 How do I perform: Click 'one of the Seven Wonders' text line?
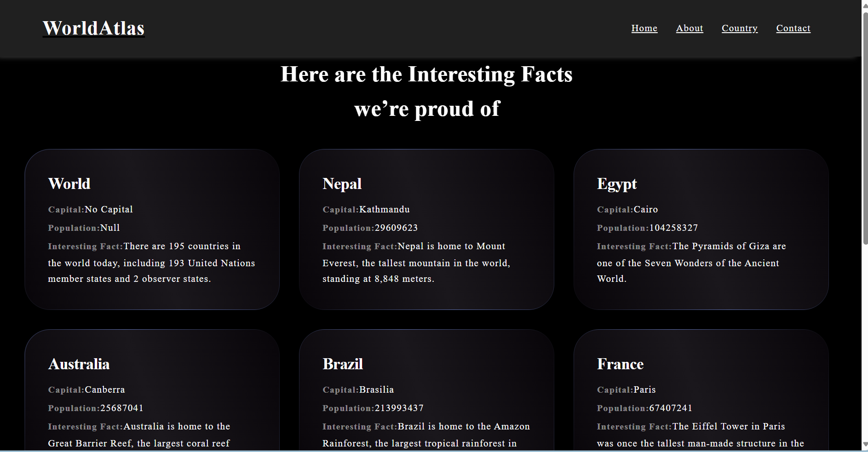[x=688, y=263]
